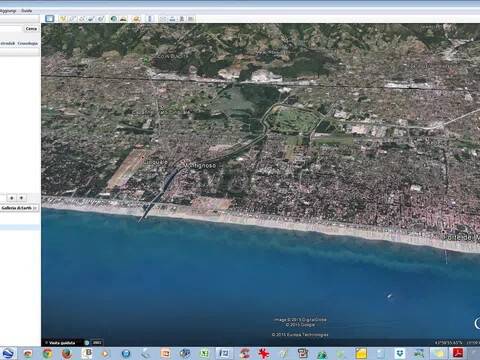This screenshot has height=360, width=480.
Task: Open the Cronologia link
Action: pyautogui.click(x=28, y=43)
